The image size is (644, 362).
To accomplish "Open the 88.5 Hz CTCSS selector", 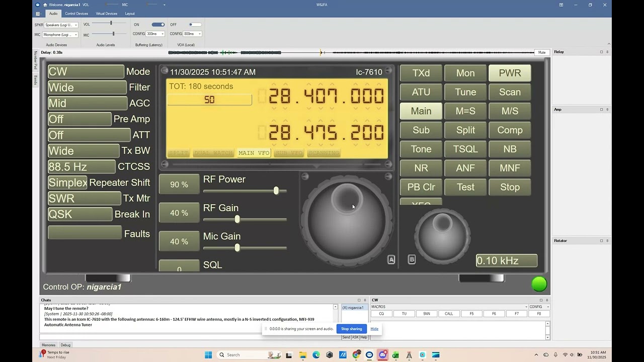I will click(x=82, y=166).
